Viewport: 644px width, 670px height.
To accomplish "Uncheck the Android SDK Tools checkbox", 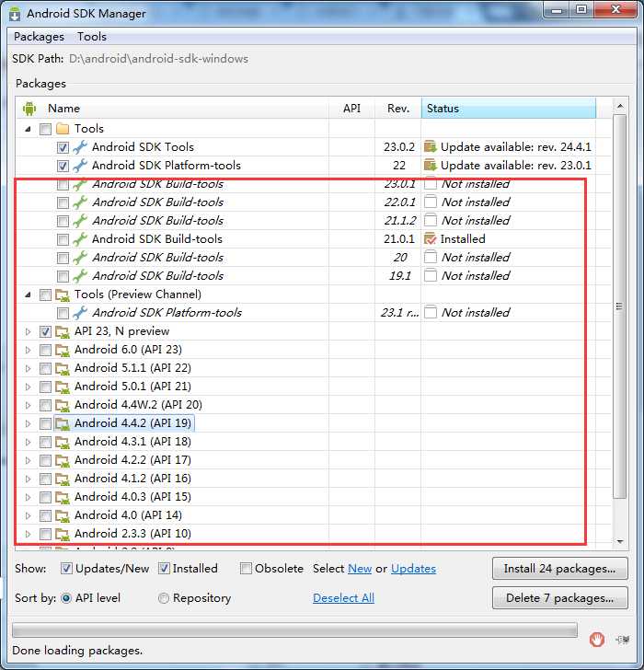I will pyautogui.click(x=63, y=147).
